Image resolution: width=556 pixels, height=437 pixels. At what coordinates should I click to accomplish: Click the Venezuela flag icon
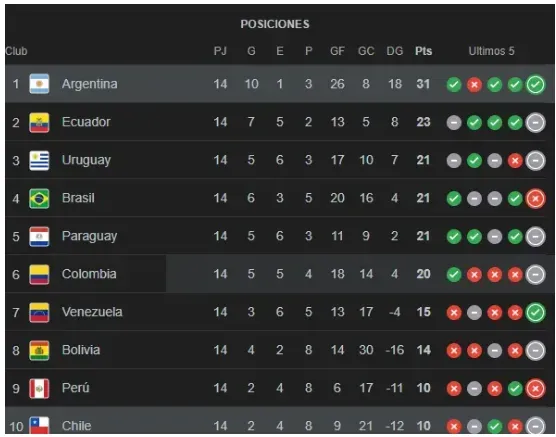tap(39, 312)
